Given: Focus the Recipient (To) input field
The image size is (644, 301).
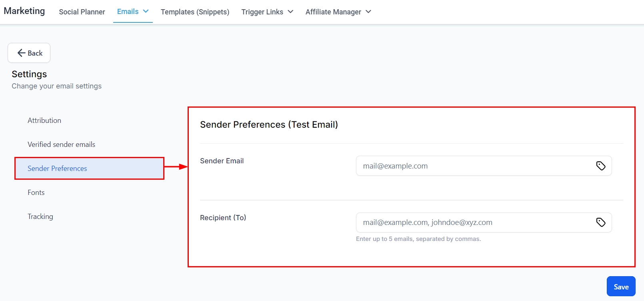Looking at the screenshot, I should (472, 223).
